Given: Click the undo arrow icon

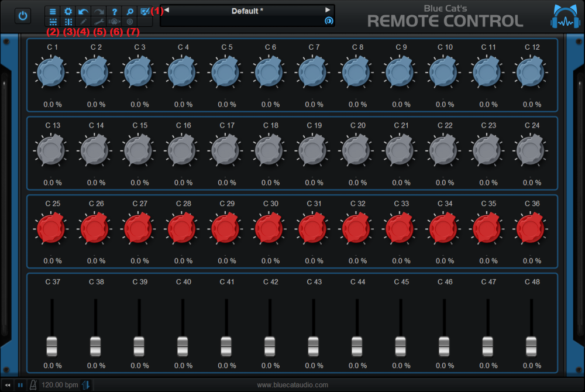Looking at the screenshot, I should [84, 11].
